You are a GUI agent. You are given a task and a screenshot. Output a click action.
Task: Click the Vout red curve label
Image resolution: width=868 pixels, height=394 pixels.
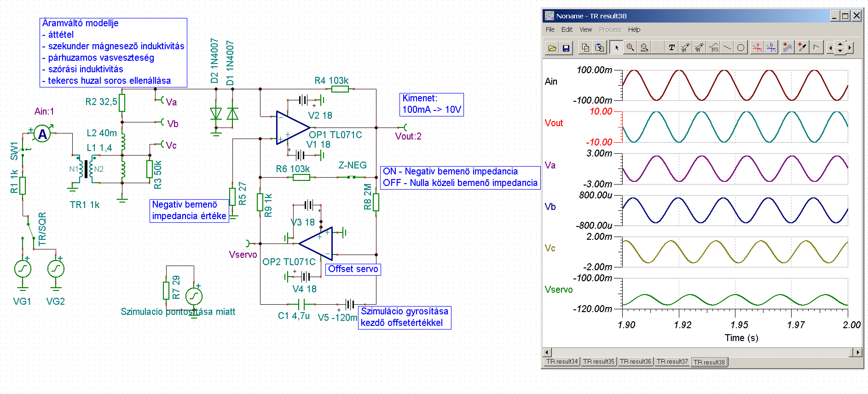pos(554,123)
